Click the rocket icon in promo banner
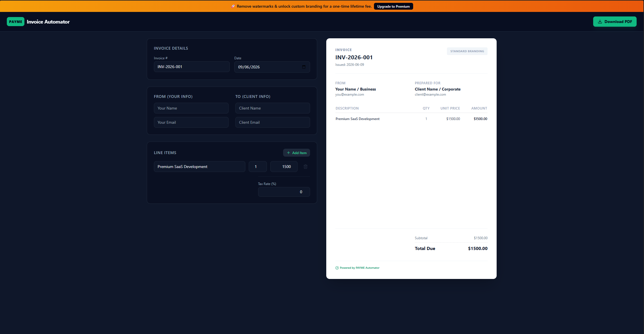The height and width of the screenshot is (334, 644). click(233, 6)
